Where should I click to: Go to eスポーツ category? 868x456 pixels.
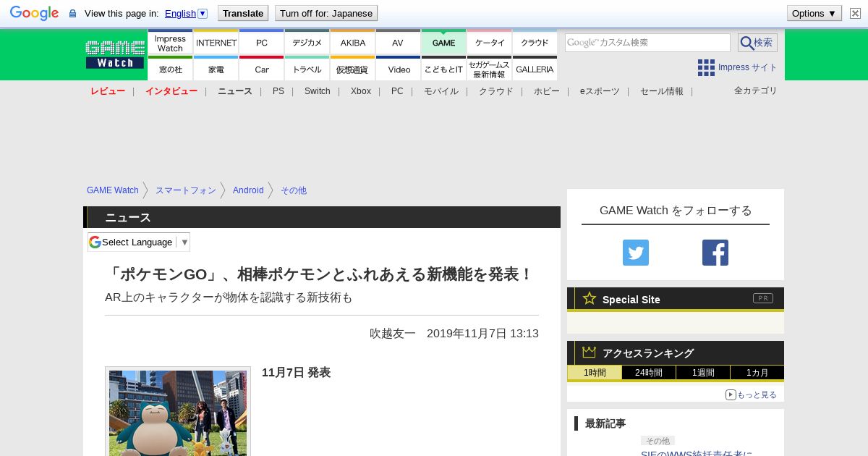pyautogui.click(x=600, y=91)
